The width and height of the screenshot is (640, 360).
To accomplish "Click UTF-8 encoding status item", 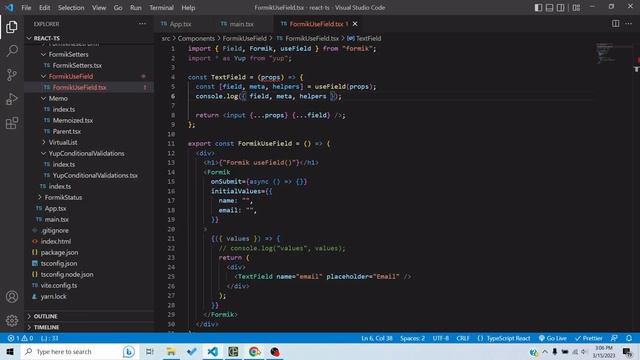I will pos(440,338).
